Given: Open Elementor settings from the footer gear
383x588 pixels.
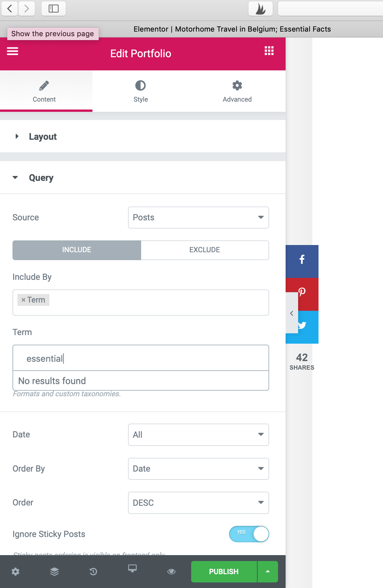Looking at the screenshot, I should pos(15,572).
